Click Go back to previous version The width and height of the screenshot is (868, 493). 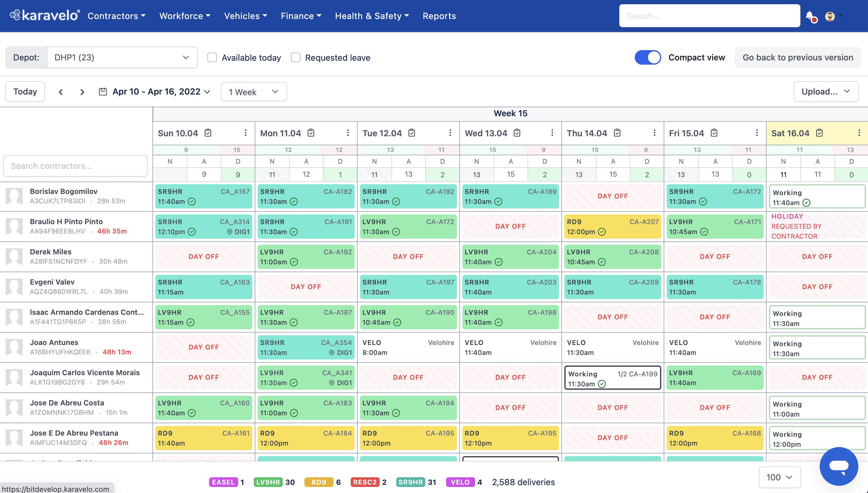[x=798, y=58]
